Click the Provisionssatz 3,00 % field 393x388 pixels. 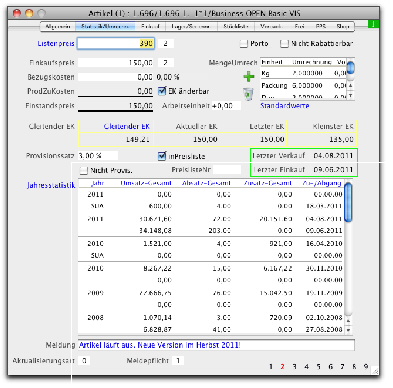tap(98, 156)
